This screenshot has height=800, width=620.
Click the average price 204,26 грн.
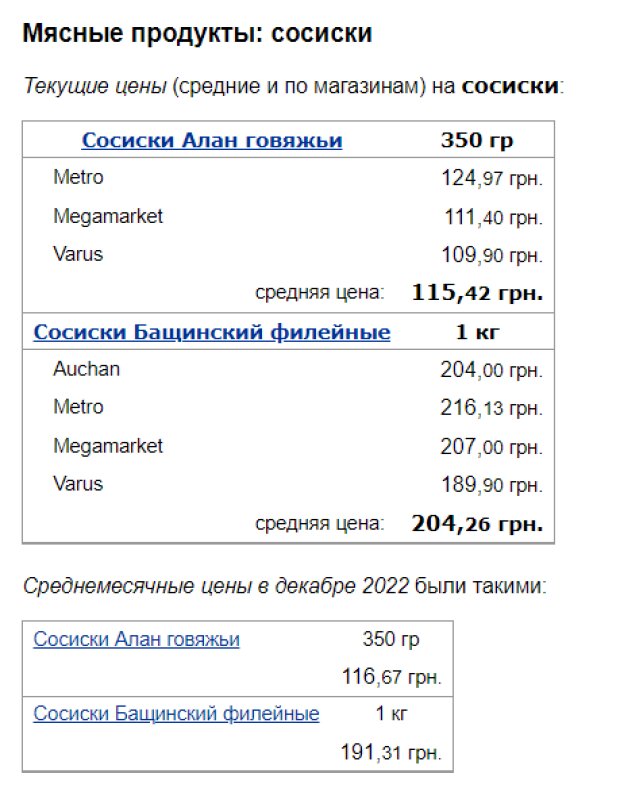(477, 524)
